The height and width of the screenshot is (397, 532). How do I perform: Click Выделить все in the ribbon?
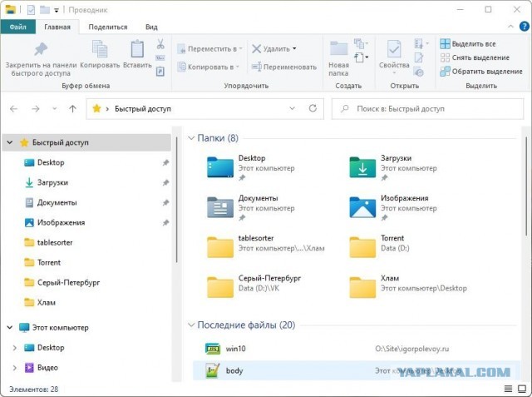click(468, 44)
